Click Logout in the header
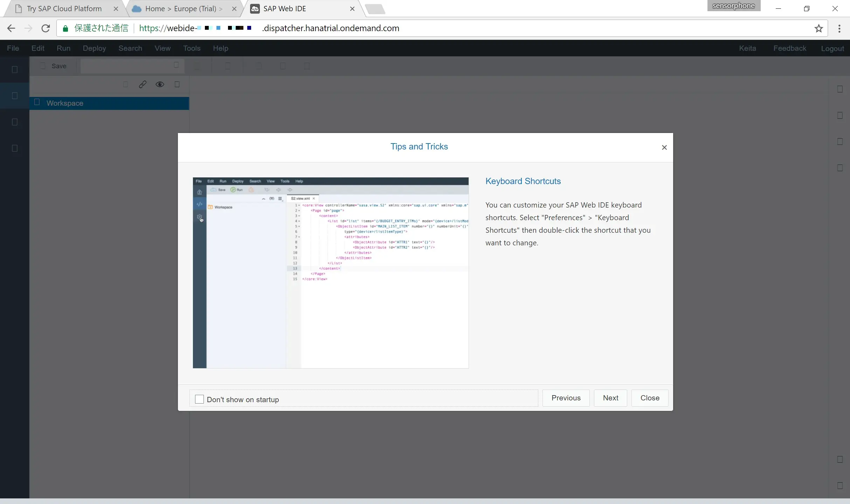The image size is (850, 504). point(832,49)
